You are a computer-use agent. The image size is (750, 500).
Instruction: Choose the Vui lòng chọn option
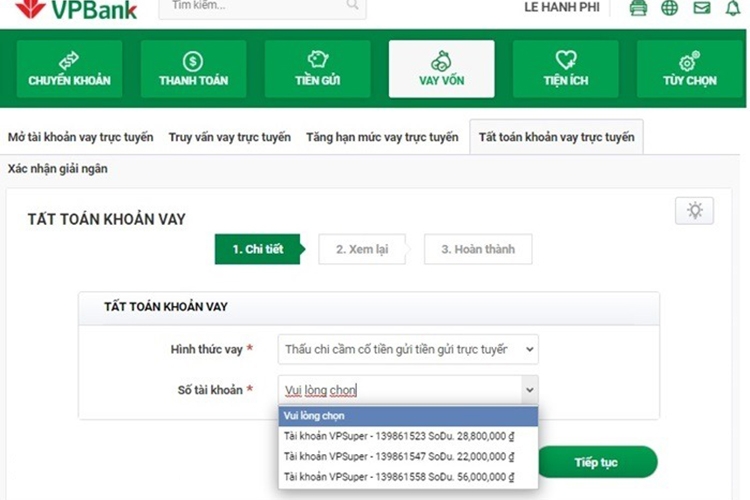tap(408, 416)
